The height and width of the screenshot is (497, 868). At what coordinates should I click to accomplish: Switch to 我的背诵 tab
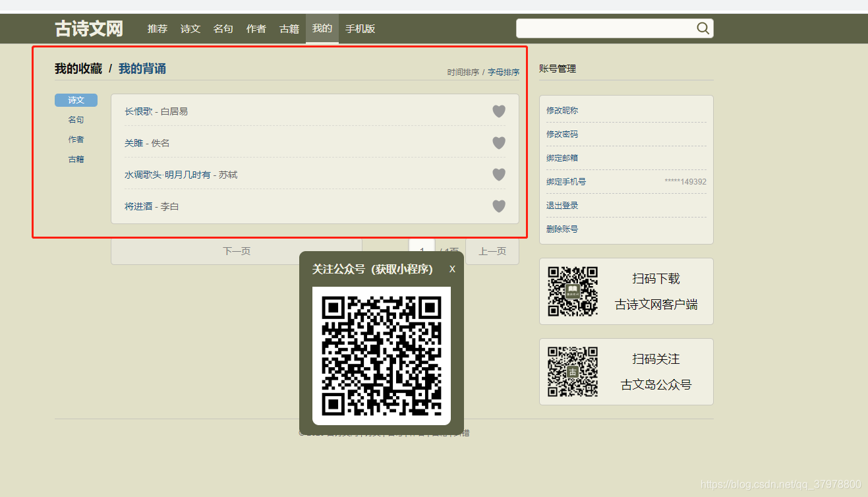(x=142, y=69)
